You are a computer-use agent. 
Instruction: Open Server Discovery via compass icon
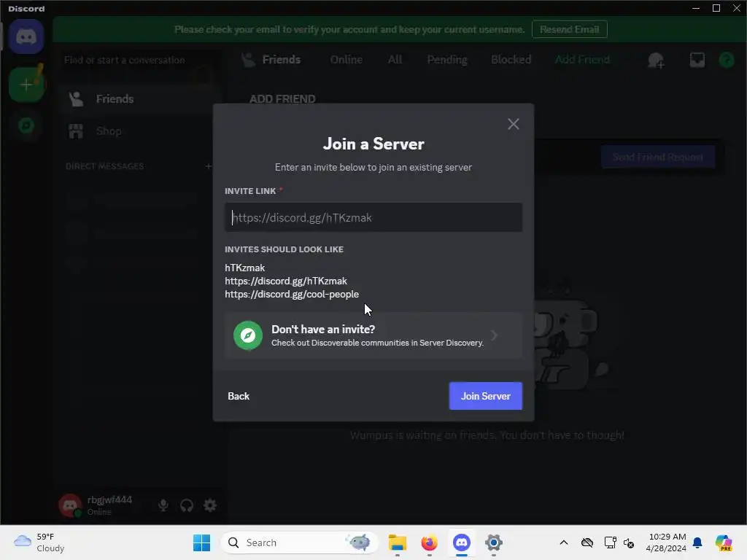pos(248,335)
